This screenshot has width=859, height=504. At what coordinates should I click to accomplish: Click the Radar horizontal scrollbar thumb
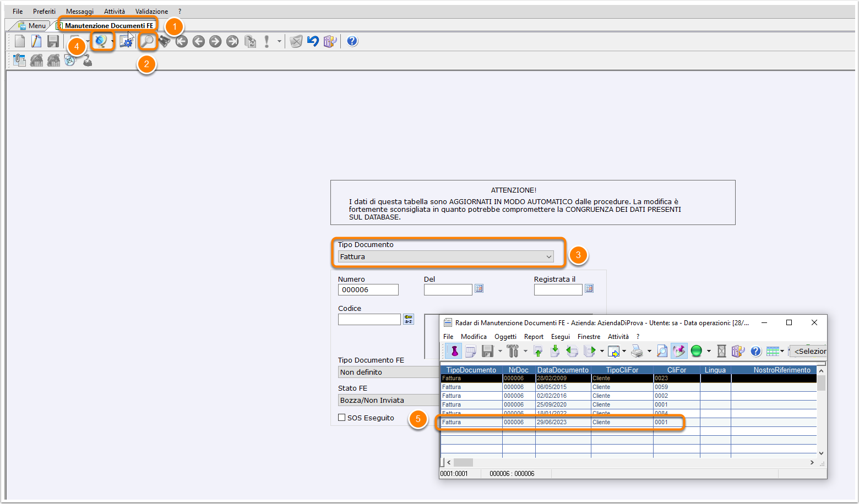click(x=463, y=463)
